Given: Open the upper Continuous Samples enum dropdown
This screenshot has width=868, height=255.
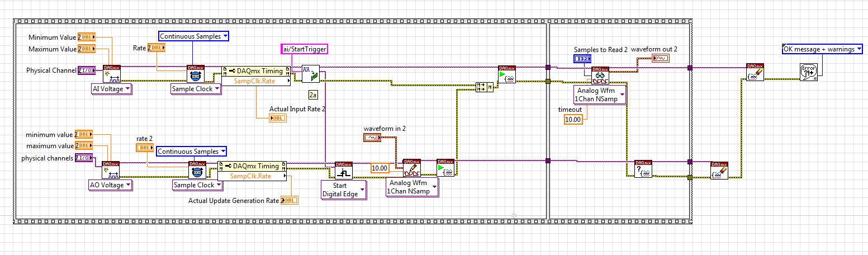Looking at the screenshot, I should 193,36.
